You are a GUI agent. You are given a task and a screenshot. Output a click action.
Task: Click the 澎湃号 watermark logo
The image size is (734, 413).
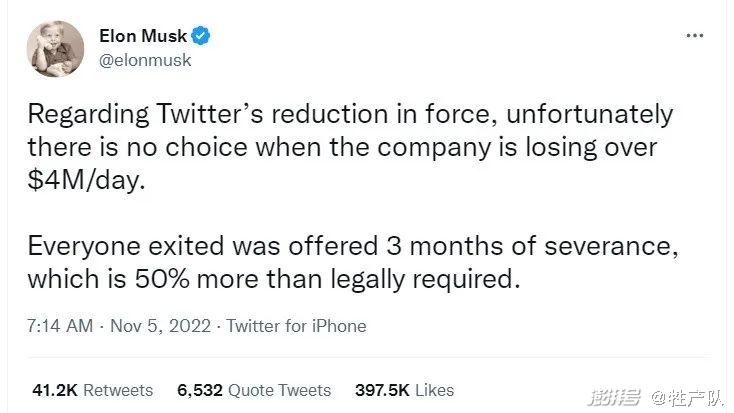coord(613,397)
